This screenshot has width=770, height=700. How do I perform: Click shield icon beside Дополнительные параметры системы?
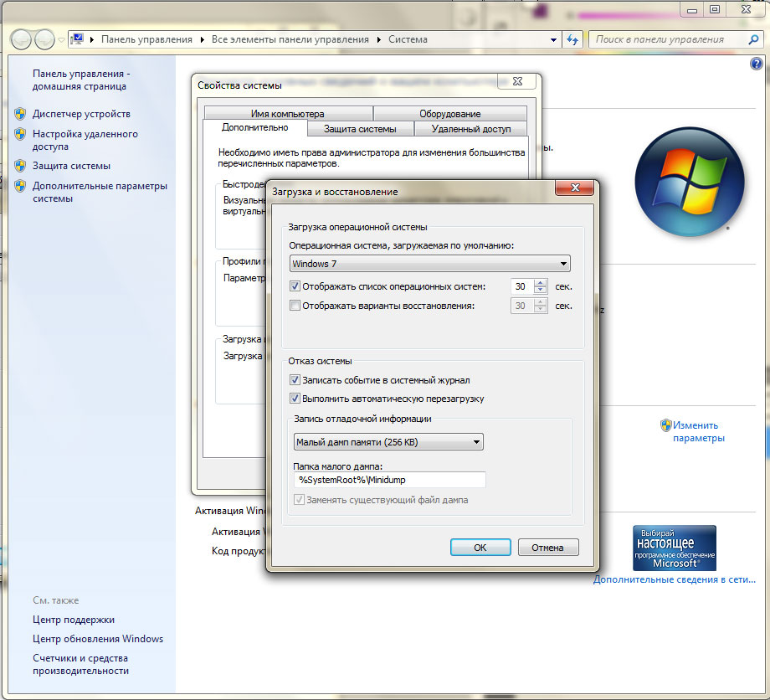click(20, 186)
